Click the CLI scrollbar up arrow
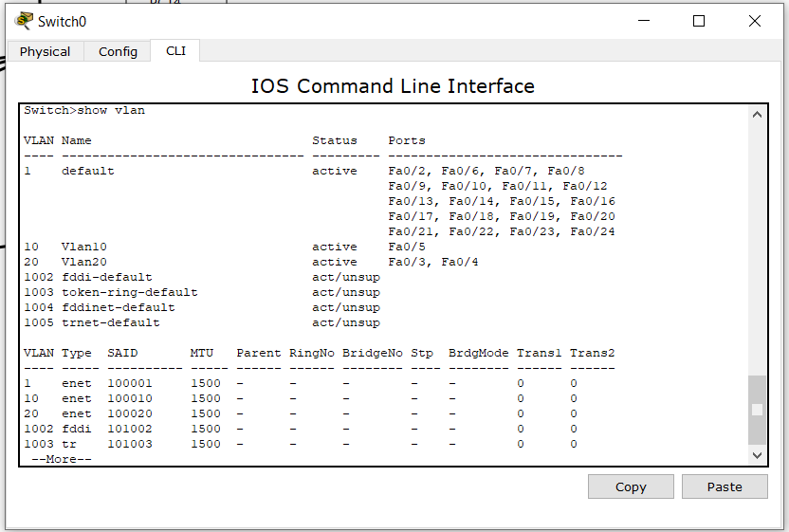This screenshot has width=789, height=532. tap(757, 115)
